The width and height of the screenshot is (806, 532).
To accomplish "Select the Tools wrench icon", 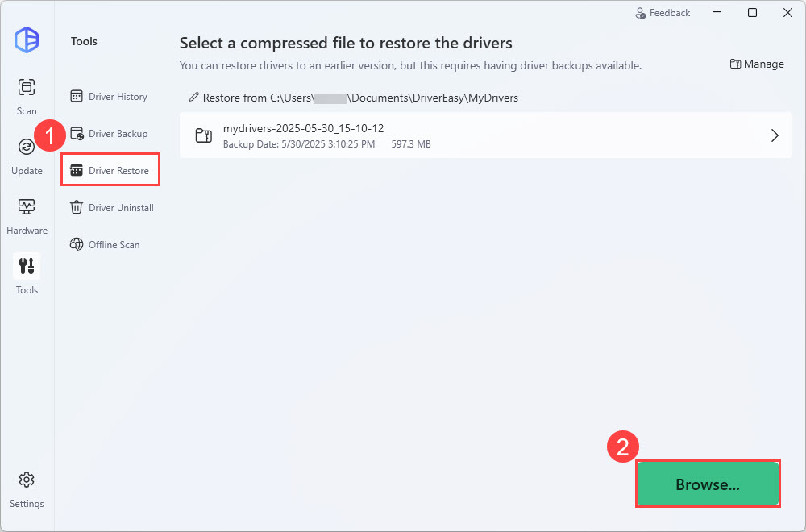I will point(27,266).
